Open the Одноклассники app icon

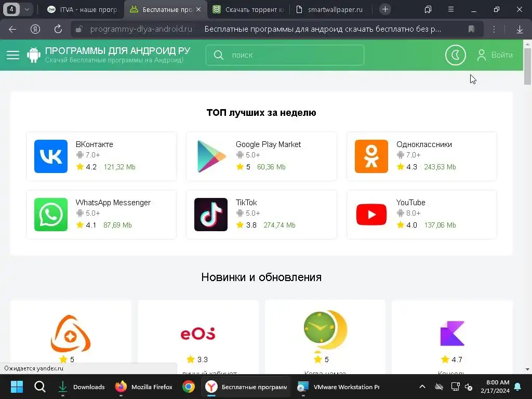[371, 156]
